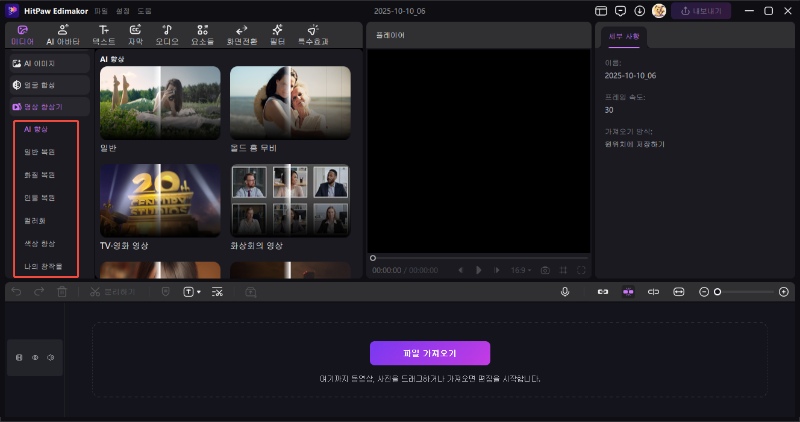Open the 화면전환 (transition) effects
The width and height of the screenshot is (800, 422).
[241, 35]
